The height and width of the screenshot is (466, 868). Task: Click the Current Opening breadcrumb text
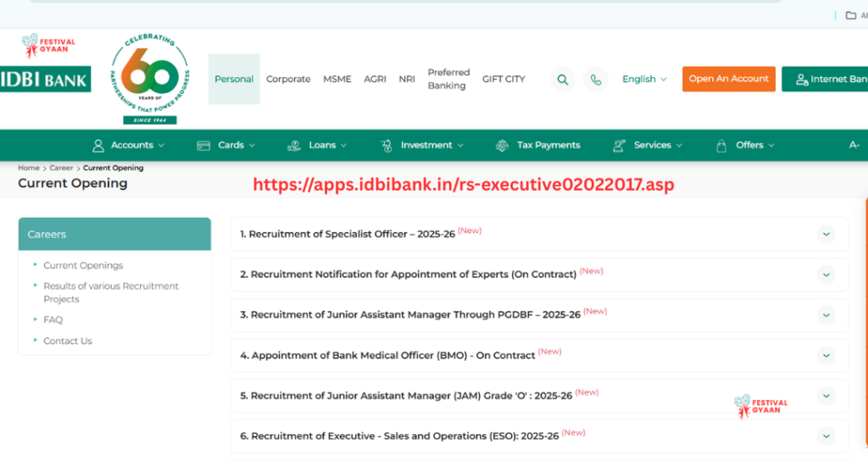[x=113, y=168]
